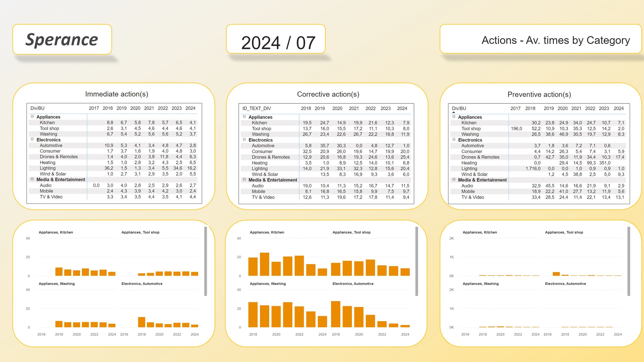Click the Sperance logo card
Image resolution: width=644 pixels, height=362 pixels.
[62, 39]
